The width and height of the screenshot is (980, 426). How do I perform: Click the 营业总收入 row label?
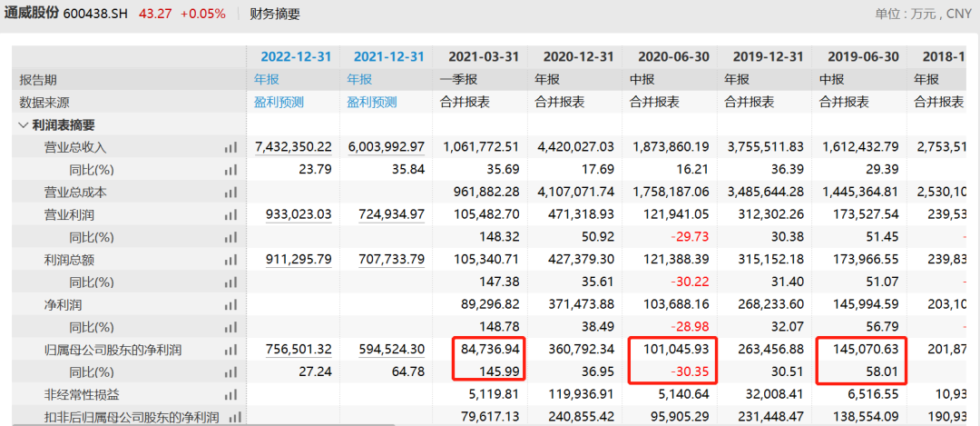tap(75, 148)
